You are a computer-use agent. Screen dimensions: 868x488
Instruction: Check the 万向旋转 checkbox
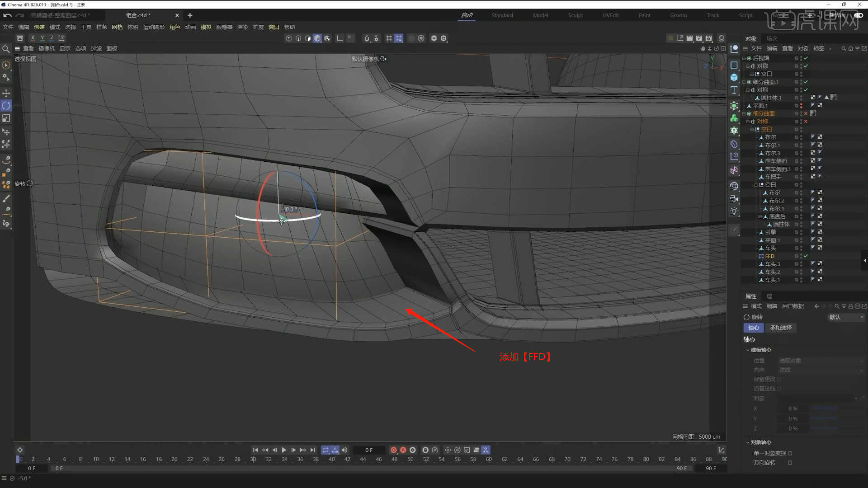(x=790, y=463)
